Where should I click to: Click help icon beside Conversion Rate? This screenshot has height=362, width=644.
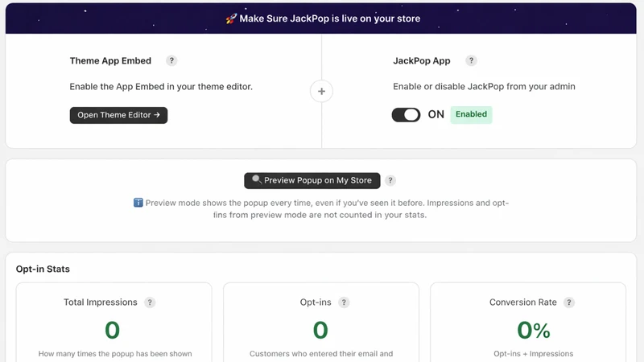(x=569, y=302)
